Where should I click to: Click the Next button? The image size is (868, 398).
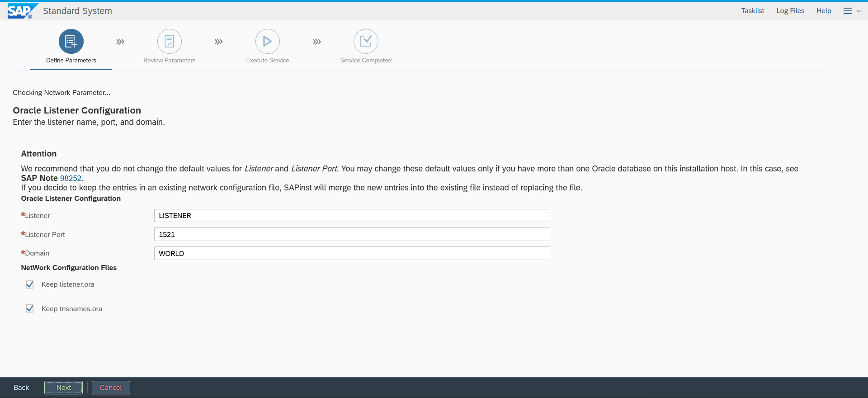(x=64, y=388)
